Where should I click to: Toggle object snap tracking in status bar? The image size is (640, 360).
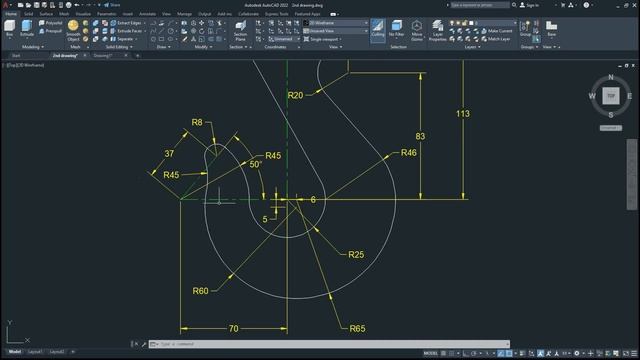coord(501,353)
